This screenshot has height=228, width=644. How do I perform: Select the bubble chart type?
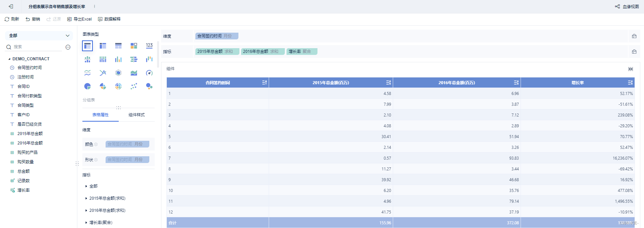pyautogui.click(x=149, y=86)
